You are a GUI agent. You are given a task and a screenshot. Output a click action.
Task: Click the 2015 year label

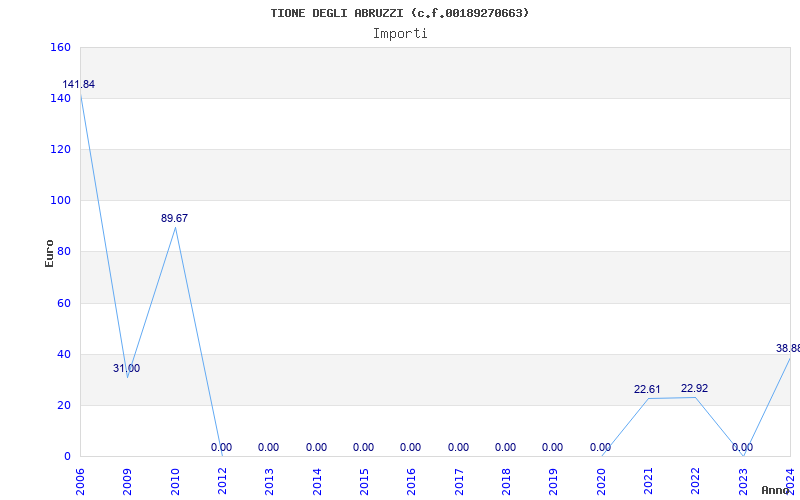pyautogui.click(x=364, y=482)
